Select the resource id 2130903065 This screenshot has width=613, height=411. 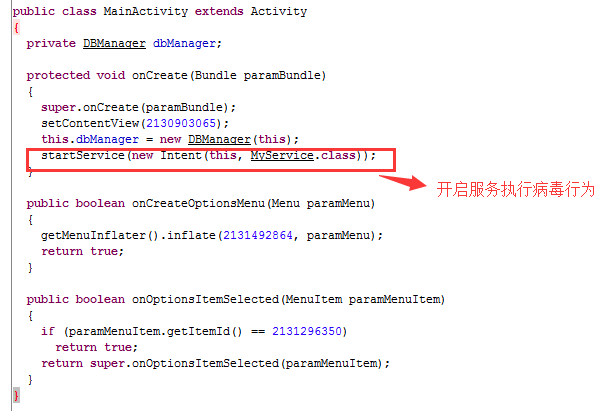click(x=181, y=124)
